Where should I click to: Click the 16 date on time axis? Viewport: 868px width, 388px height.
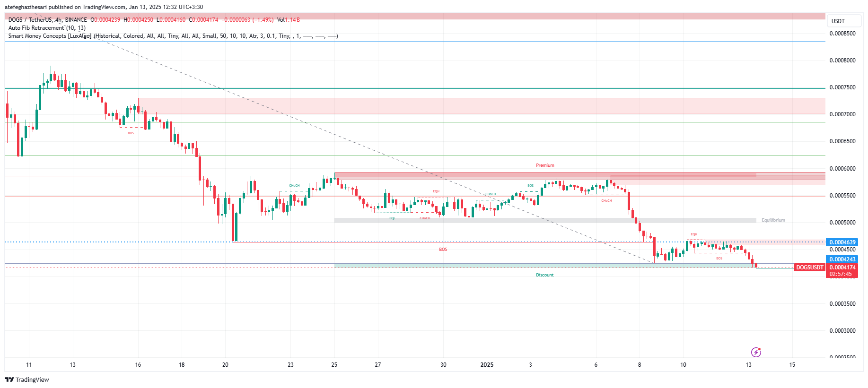pos(138,365)
